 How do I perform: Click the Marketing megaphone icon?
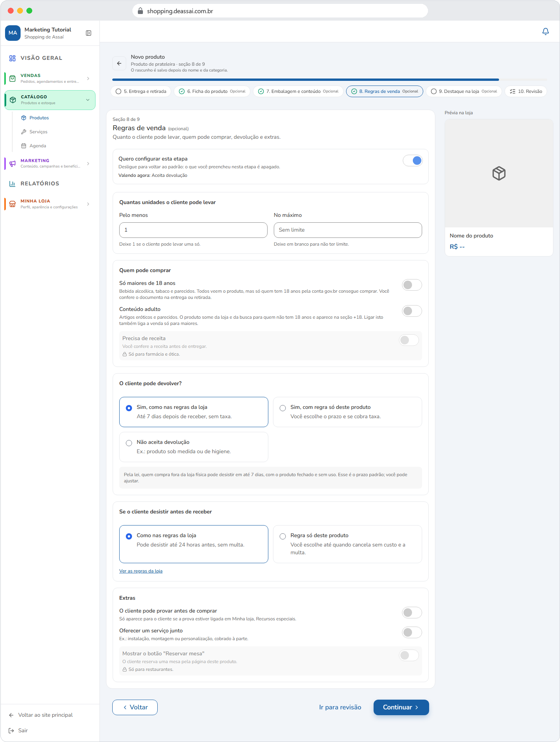click(12, 163)
